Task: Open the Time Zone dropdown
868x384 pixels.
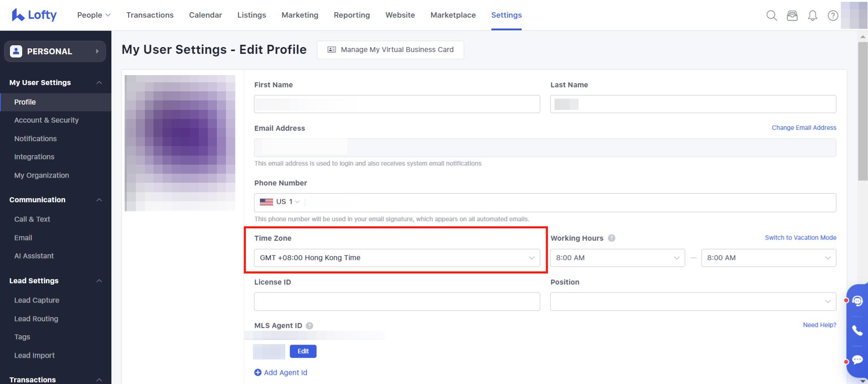Action: (397, 258)
